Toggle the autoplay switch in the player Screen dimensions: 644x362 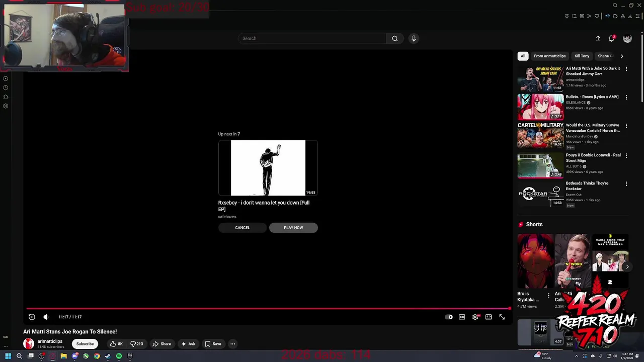pos(449,317)
